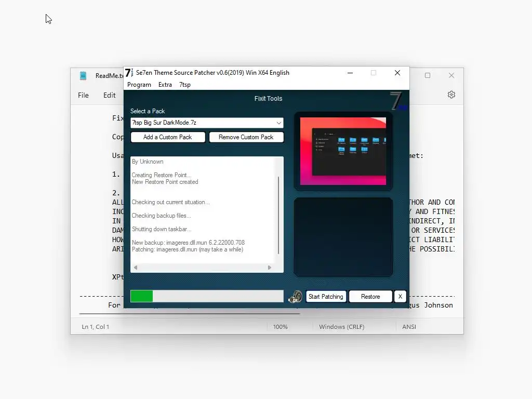
Task: Click 'Checking backup files...' log line
Action: [161, 216]
